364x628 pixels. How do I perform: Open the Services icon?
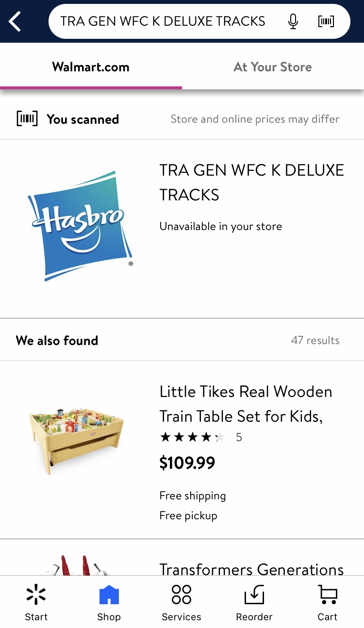(x=182, y=595)
